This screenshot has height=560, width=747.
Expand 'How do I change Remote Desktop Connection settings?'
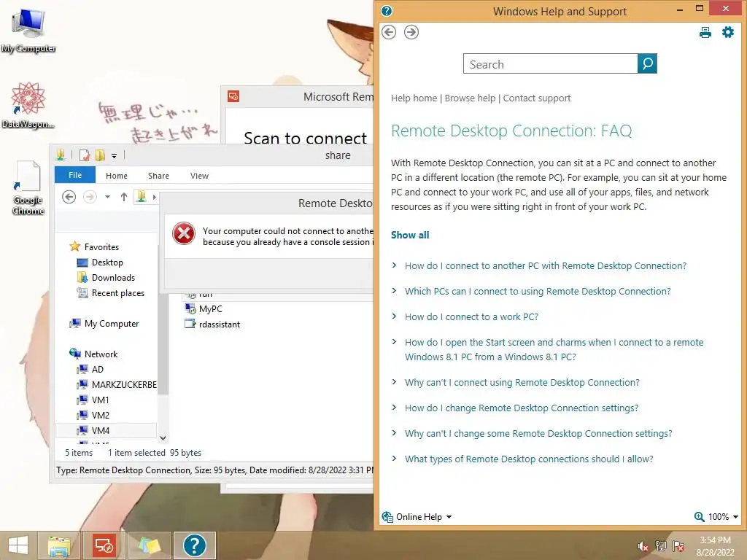521,408
